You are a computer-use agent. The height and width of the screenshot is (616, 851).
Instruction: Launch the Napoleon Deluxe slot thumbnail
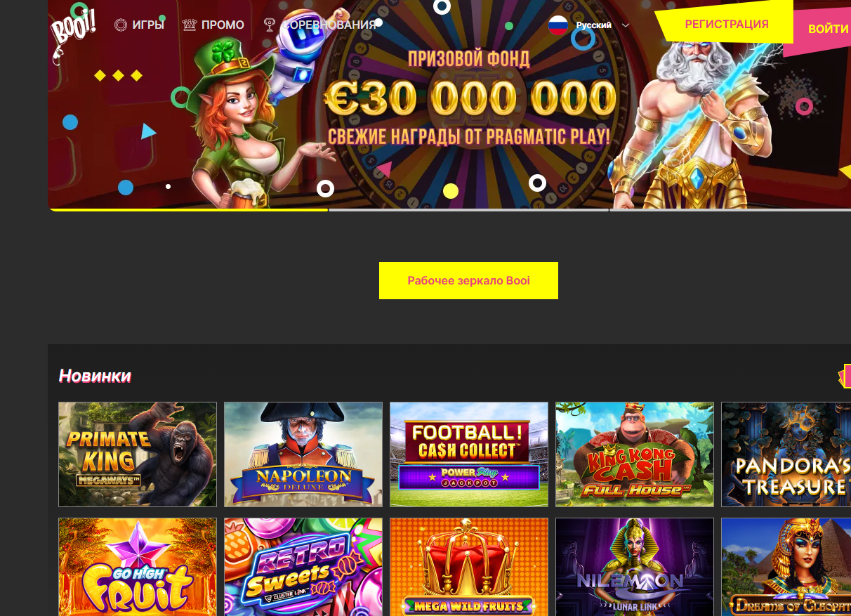pos(303,454)
